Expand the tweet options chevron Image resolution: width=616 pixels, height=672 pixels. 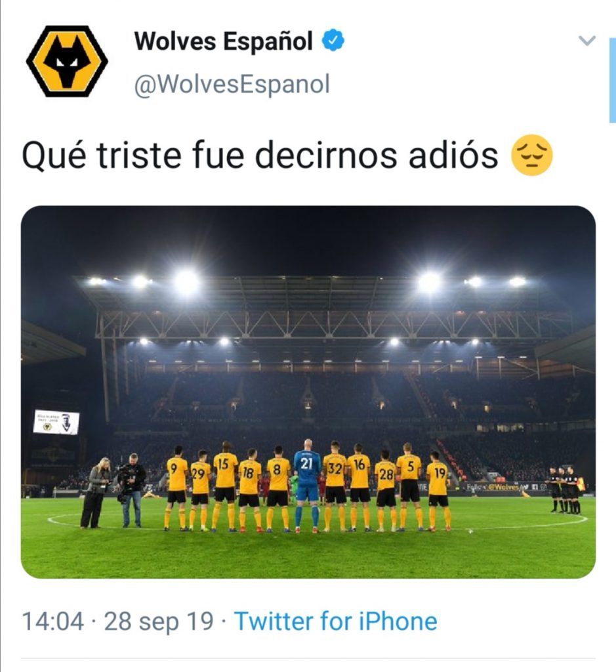pyautogui.click(x=586, y=41)
